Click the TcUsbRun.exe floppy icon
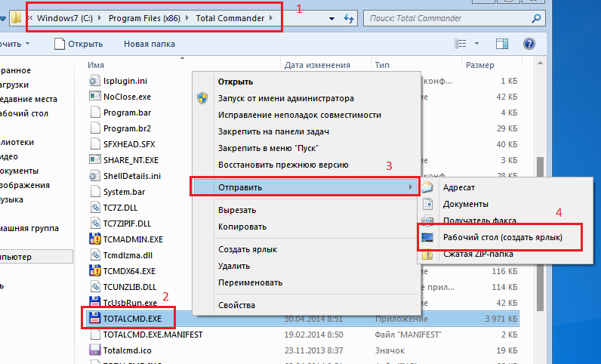Screen dimensions: 601x364 pos(94,302)
